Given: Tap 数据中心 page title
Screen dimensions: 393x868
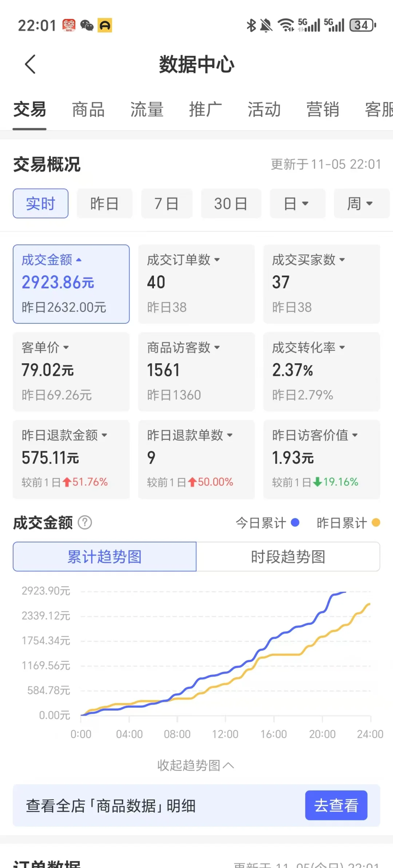Looking at the screenshot, I should (x=196, y=64).
